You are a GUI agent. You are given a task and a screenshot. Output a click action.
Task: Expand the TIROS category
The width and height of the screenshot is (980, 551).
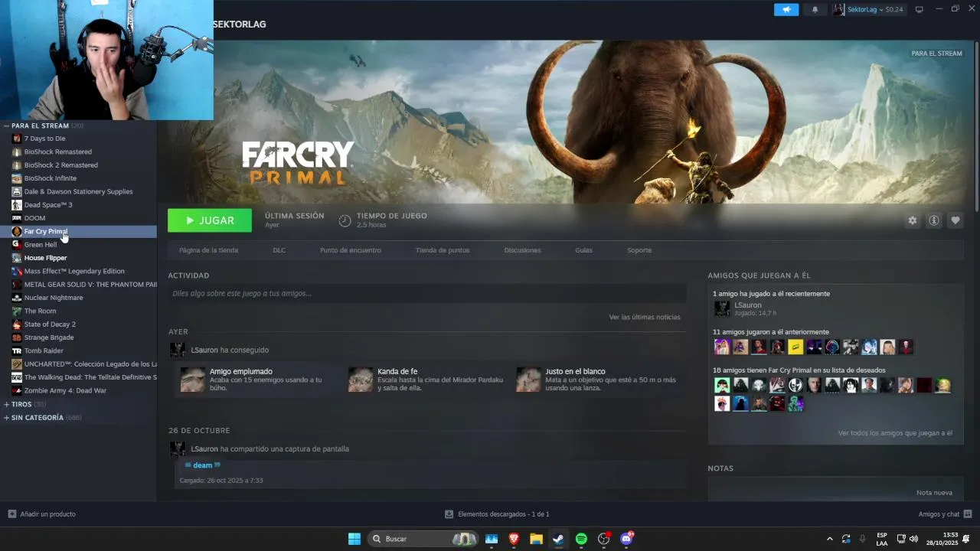tap(7, 404)
